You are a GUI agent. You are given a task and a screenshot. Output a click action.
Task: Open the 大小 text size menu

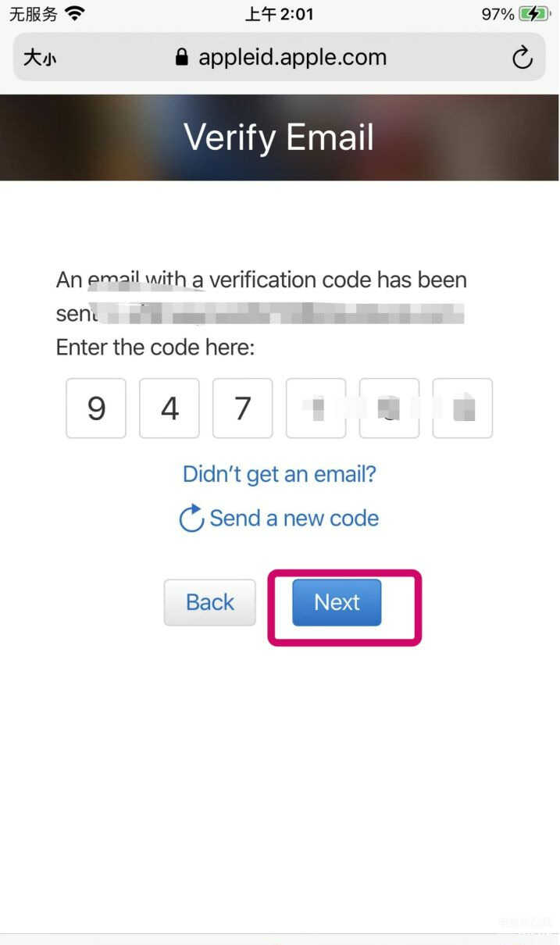[39, 58]
